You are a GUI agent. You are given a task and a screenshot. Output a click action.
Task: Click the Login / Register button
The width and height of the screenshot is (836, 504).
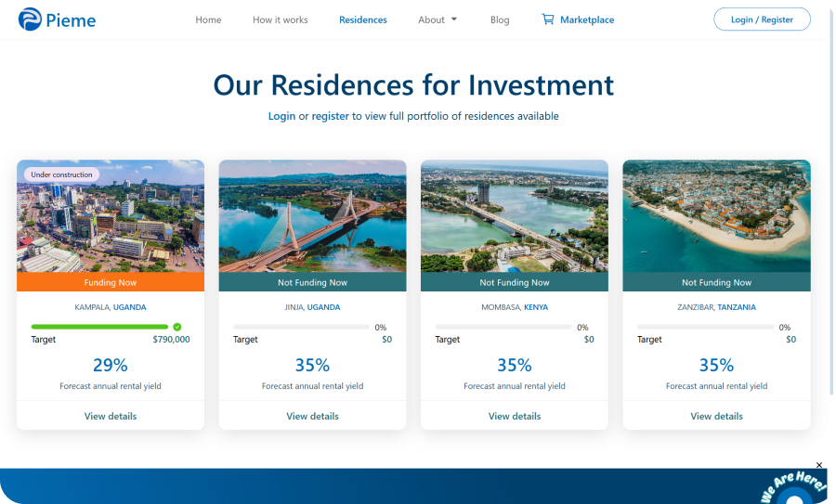pos(762,19)
